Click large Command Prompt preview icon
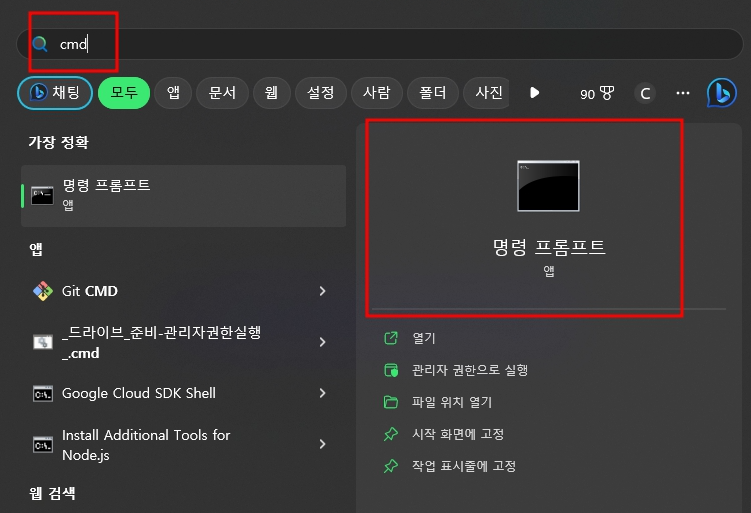The height and width of the screenshot is (513, 751). click(x=548, y=186)
